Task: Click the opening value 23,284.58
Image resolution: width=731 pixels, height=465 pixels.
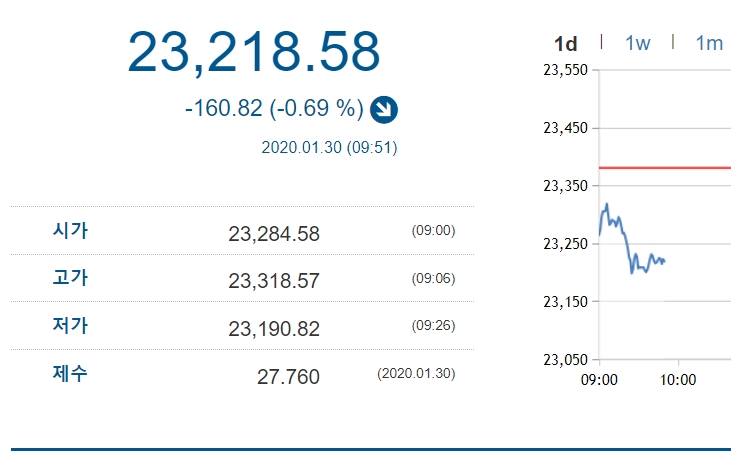Action: [x=274, y=234]
